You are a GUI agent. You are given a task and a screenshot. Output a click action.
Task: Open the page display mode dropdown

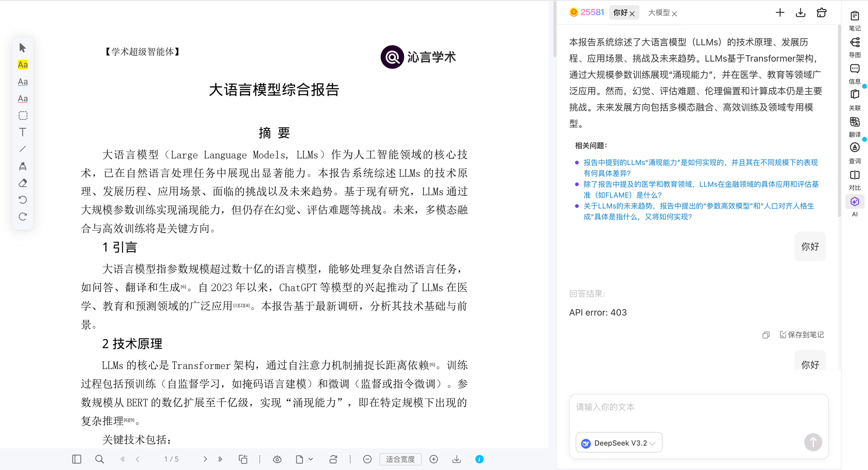click(x=303, y=459)
